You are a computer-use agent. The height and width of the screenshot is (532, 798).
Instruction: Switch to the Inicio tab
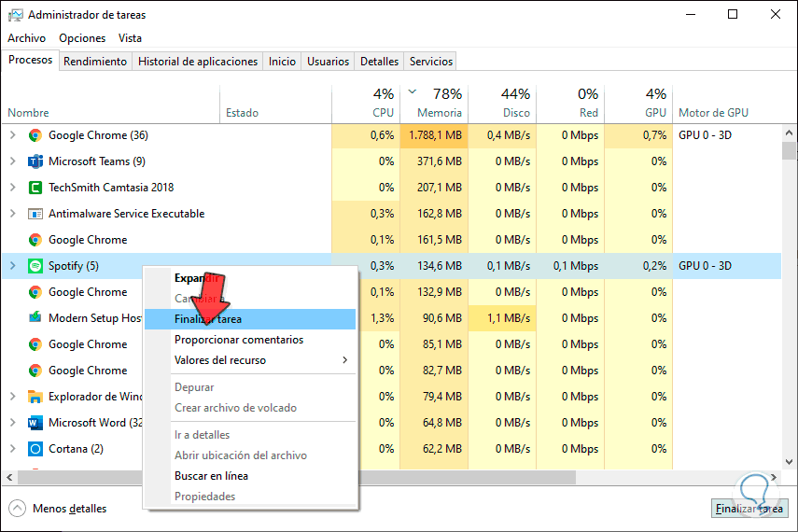[x=282, y=61]
